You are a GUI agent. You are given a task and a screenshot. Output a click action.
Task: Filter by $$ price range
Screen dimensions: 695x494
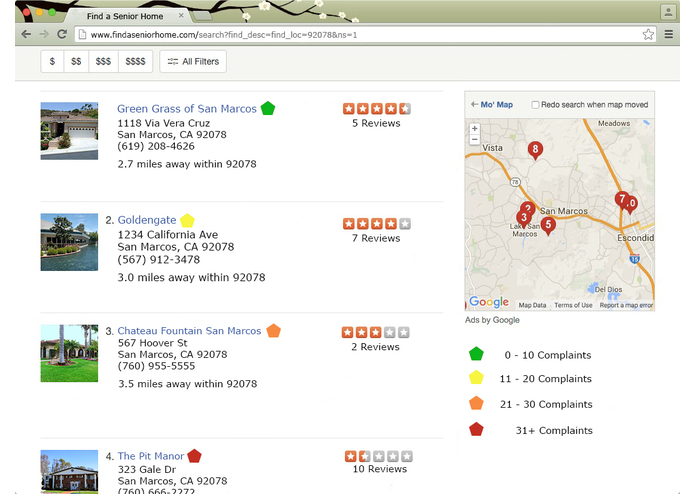point(76,61)
